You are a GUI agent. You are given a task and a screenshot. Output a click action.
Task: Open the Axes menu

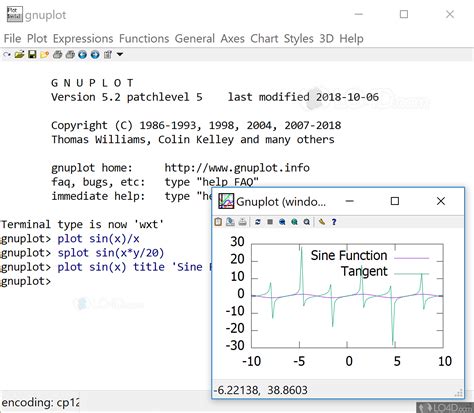click(232, 39)
